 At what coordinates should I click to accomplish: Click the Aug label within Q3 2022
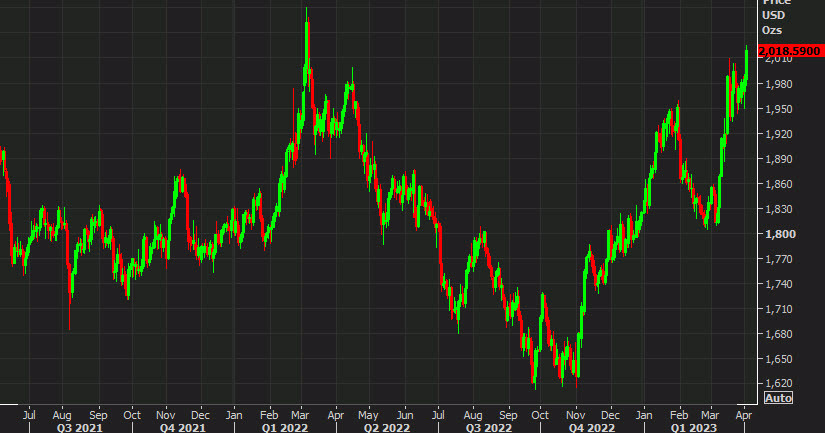(x=473, y=415)
